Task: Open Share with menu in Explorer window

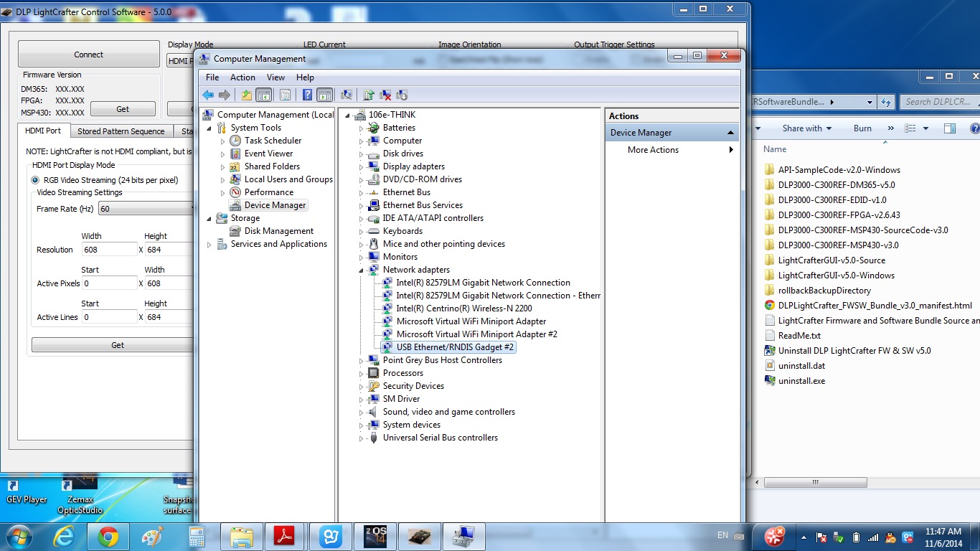Action: 806,128
